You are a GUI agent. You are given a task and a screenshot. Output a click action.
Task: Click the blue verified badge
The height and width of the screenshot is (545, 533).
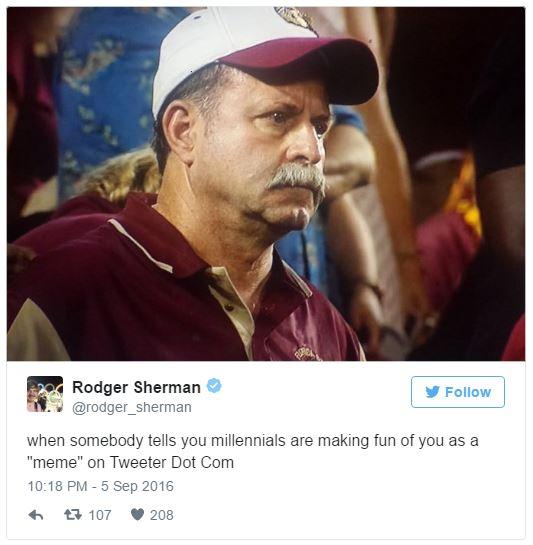tap(214, 386)
